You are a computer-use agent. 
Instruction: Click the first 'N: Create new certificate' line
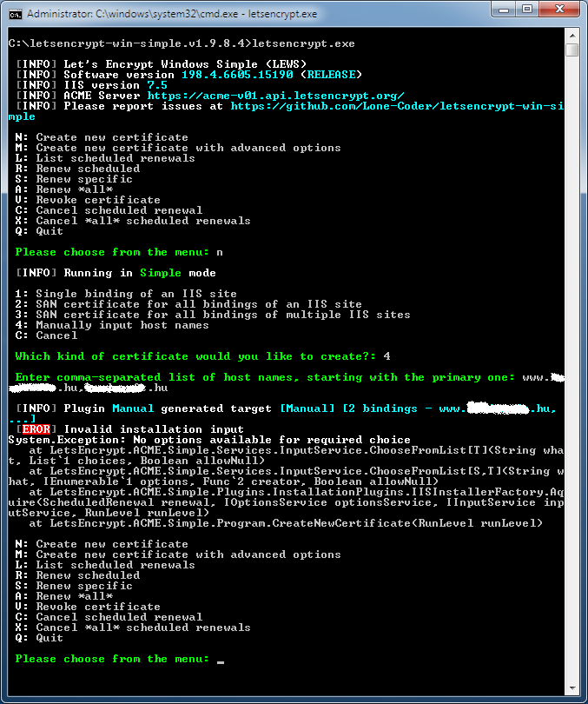[x=102, y=137]
